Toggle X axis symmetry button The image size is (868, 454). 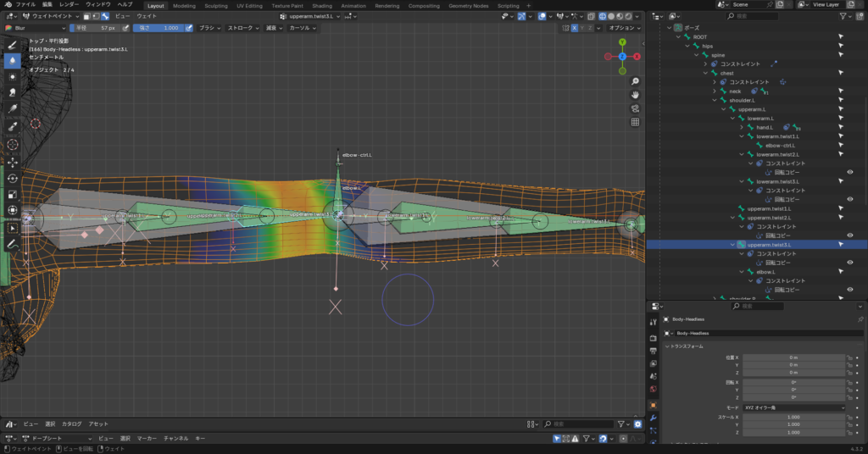[574, 28]
